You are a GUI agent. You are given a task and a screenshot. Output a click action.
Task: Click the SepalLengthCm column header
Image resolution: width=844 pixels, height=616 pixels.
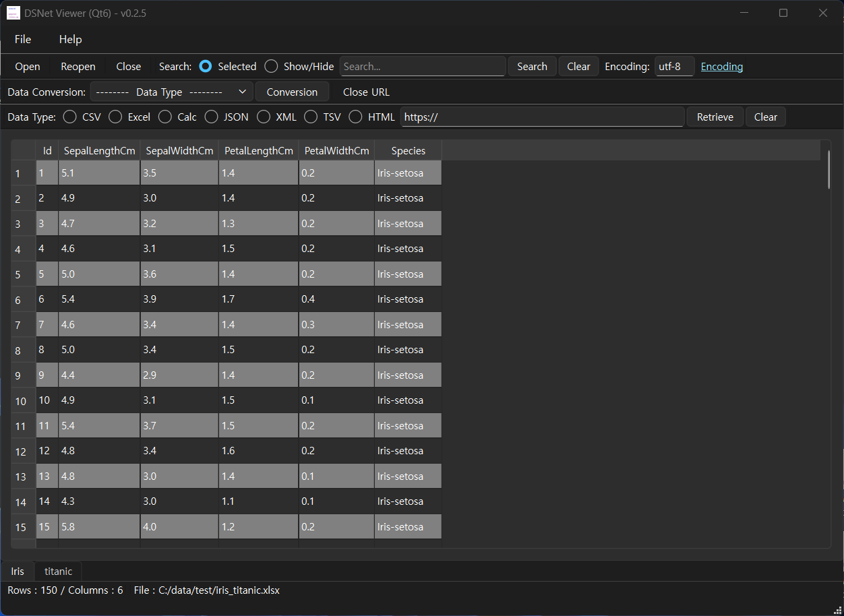99,150
